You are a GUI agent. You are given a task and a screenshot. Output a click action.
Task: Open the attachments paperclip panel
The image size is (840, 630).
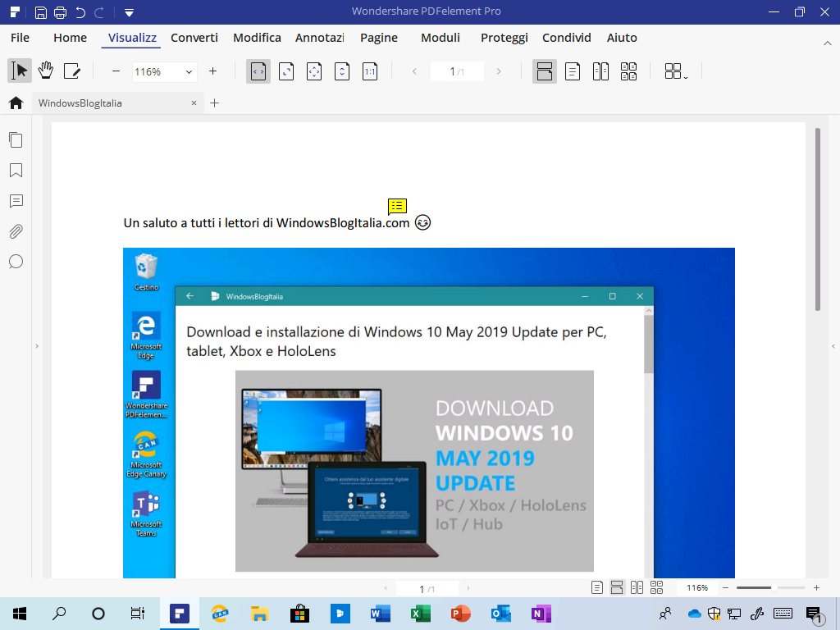(x=16, y=231)
